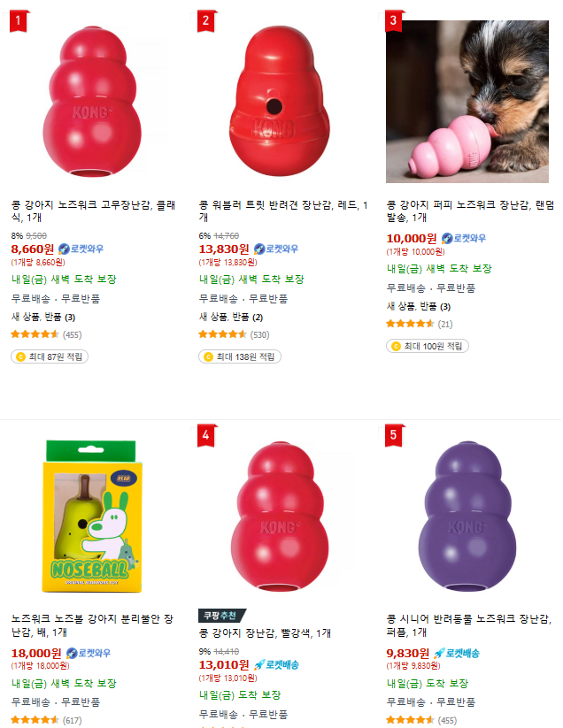Click the 로켓와우 badge beside 13,830원

point(276,249)
